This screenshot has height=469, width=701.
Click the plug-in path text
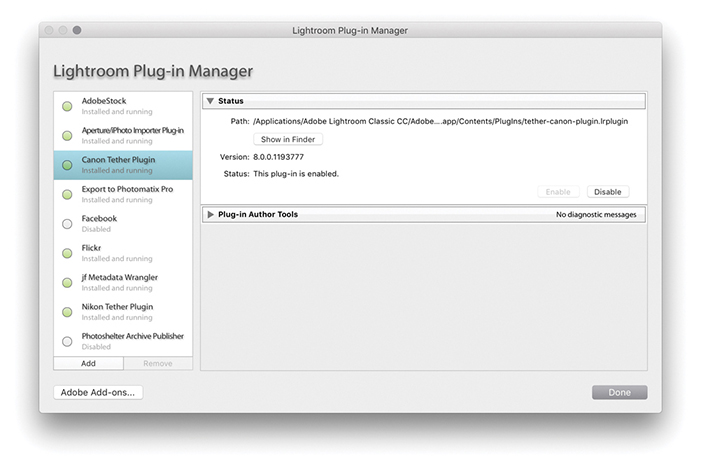pos(440,121)
